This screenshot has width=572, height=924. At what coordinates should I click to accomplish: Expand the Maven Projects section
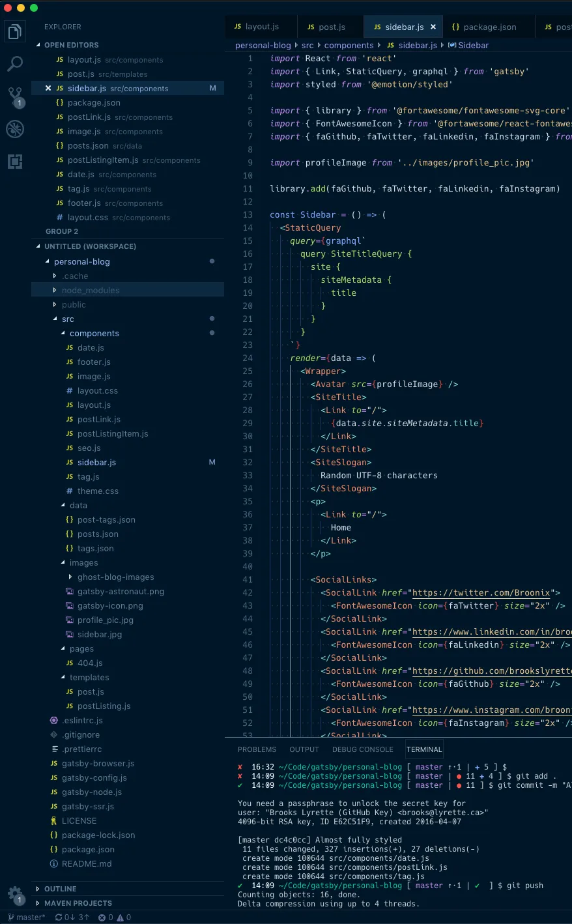[x=78, y=903]
